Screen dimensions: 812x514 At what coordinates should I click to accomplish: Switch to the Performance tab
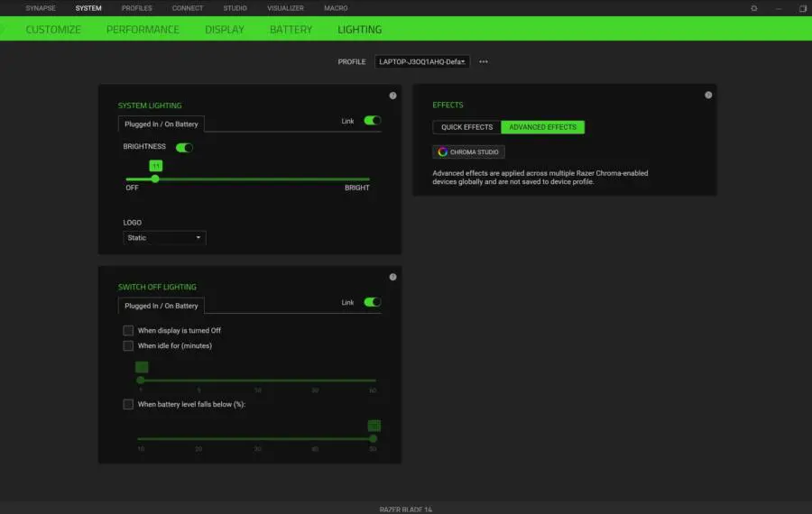point(143,30)
